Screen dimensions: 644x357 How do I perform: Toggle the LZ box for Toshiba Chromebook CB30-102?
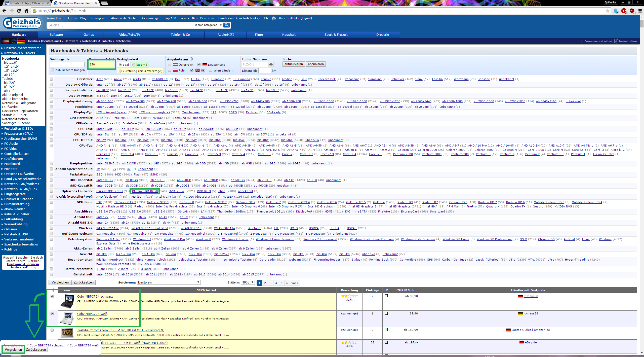386,330
